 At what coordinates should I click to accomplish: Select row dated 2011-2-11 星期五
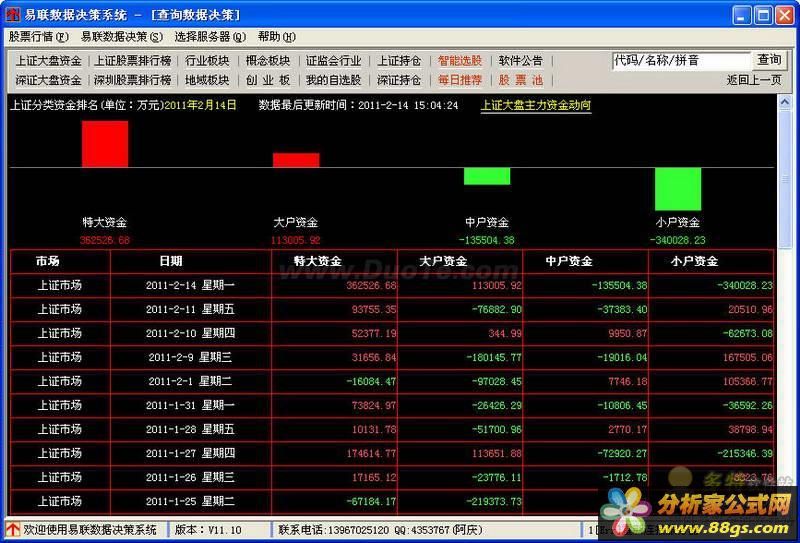coord(392,309)
